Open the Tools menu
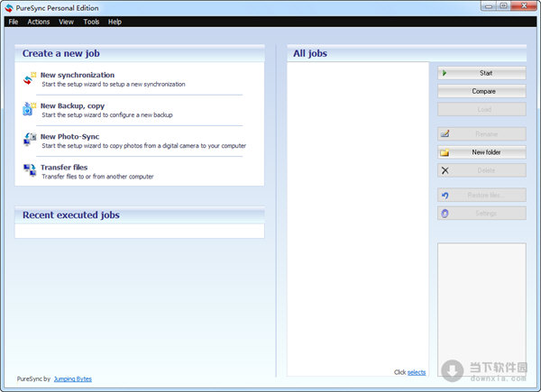 pyautogui.click(x=91, y=22)
